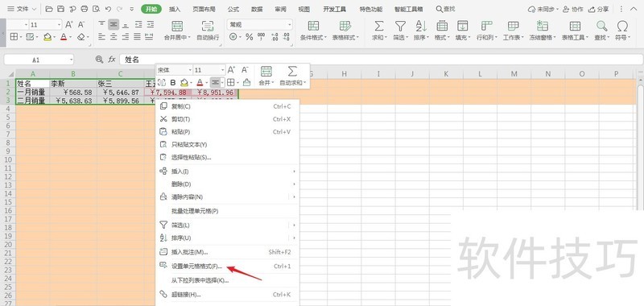
Task: Click the format painter icon in mini toolbar
Action: pyautogui.click(x=246, y=83)
